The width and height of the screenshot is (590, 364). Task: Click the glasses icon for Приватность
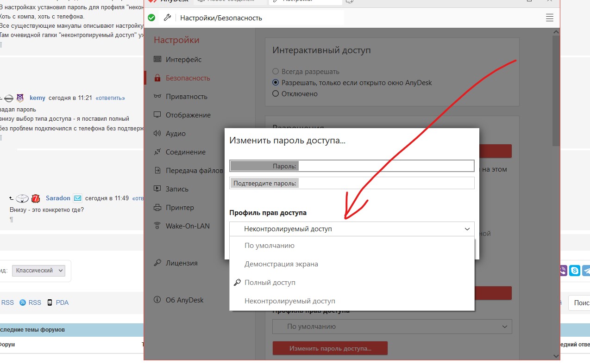[x=157, y=97]
